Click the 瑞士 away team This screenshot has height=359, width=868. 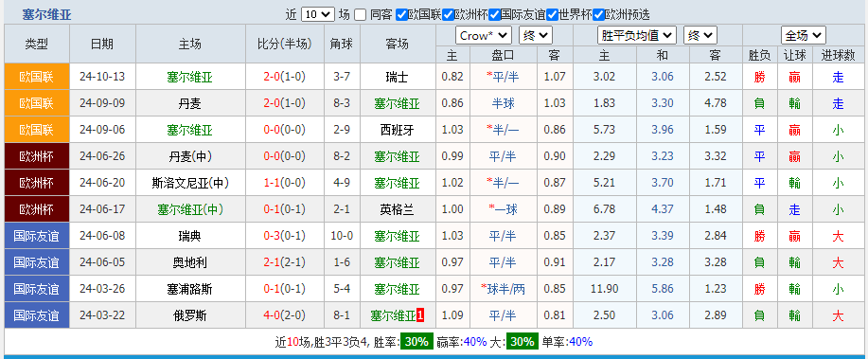point(397,77)
